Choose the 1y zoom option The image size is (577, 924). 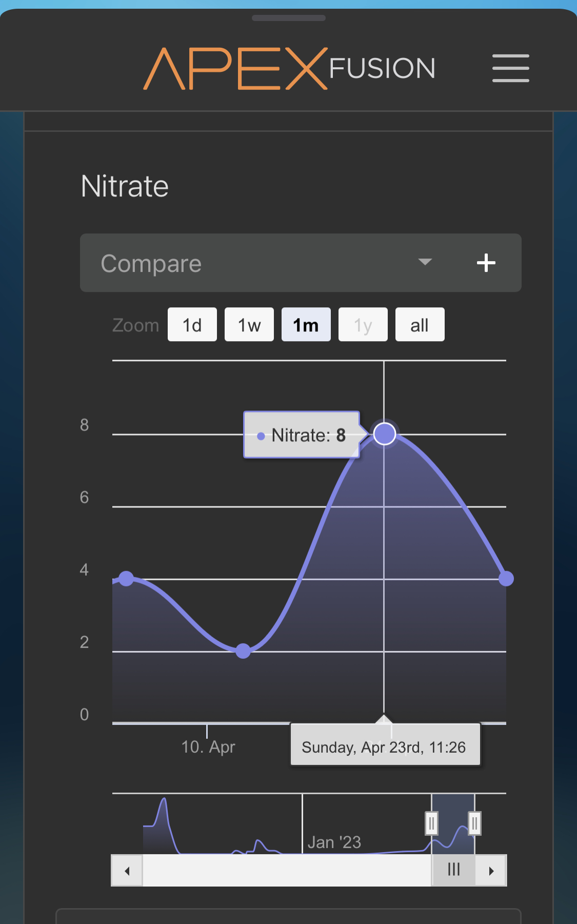point(363,325)
